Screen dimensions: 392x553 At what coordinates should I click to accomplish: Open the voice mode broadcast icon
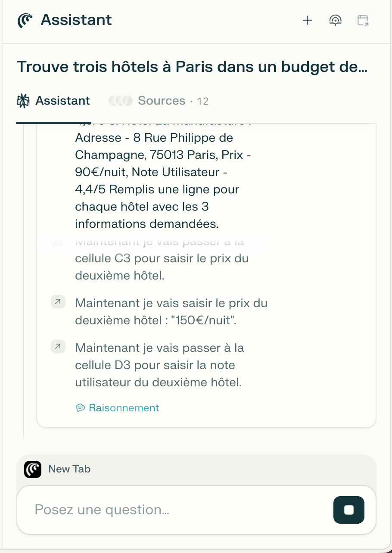(335, 20)
